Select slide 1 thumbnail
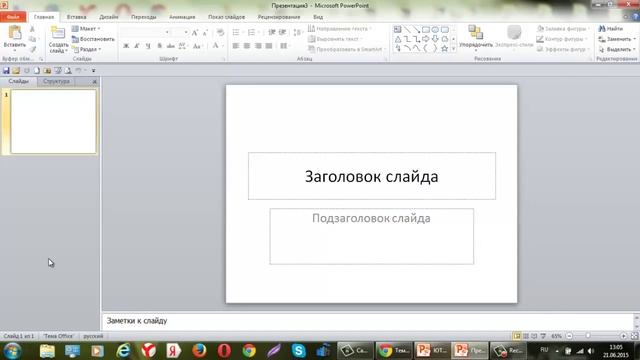The image size is (640, 360). (x=53, y=122)
